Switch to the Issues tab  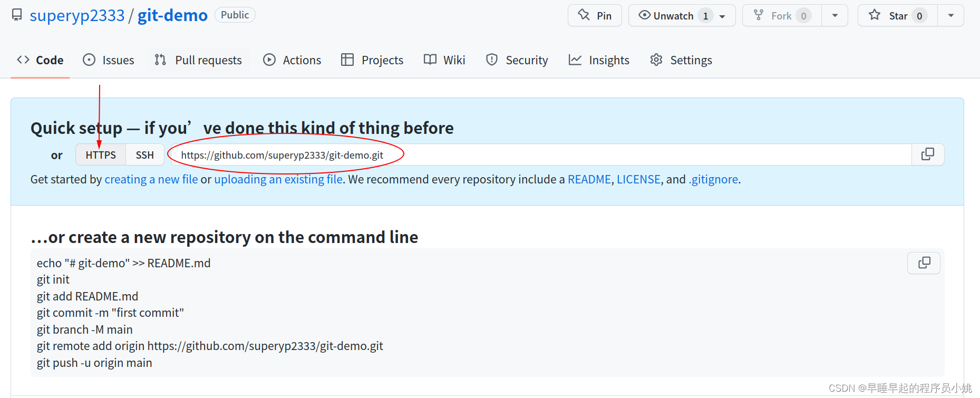coord(109,60)
